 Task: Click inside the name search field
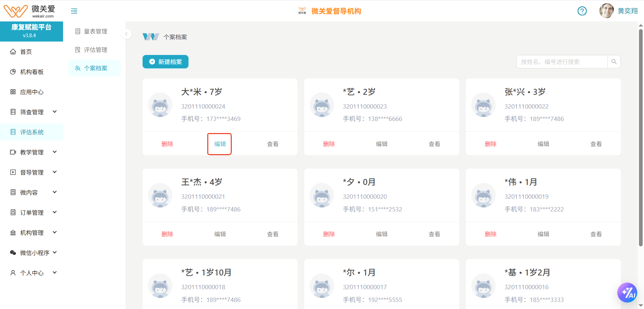560,62
